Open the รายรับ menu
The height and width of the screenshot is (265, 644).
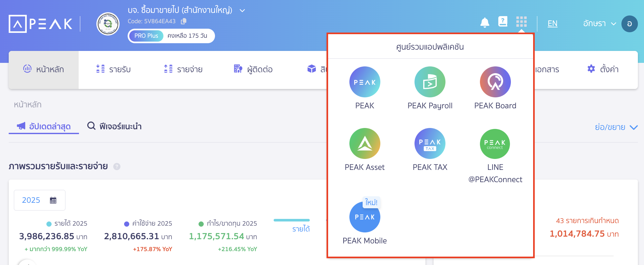point(113,69)
